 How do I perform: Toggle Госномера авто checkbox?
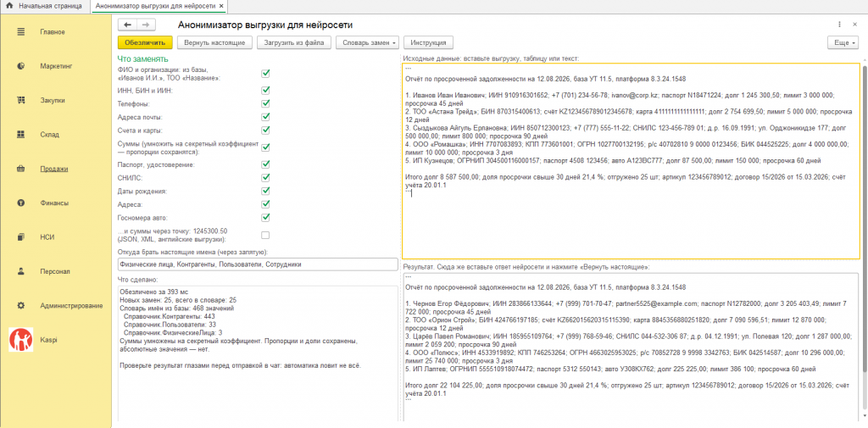click(265, 218)
